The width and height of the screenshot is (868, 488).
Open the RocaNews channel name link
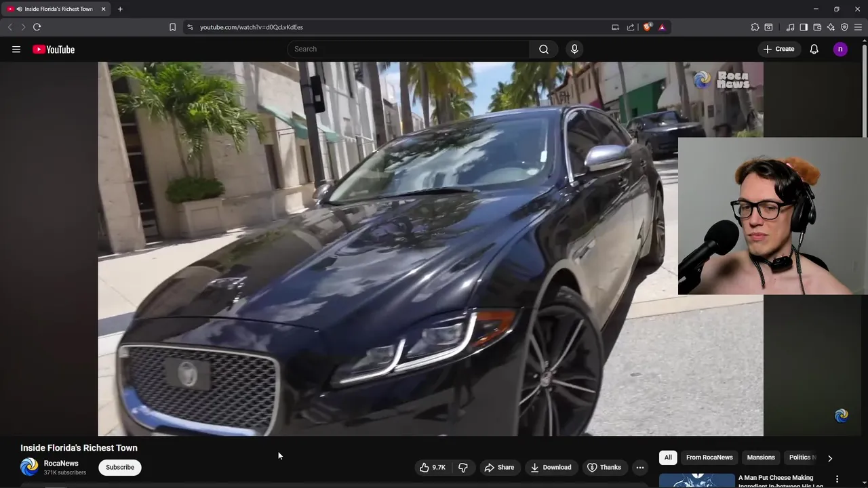tap(61, 464)
